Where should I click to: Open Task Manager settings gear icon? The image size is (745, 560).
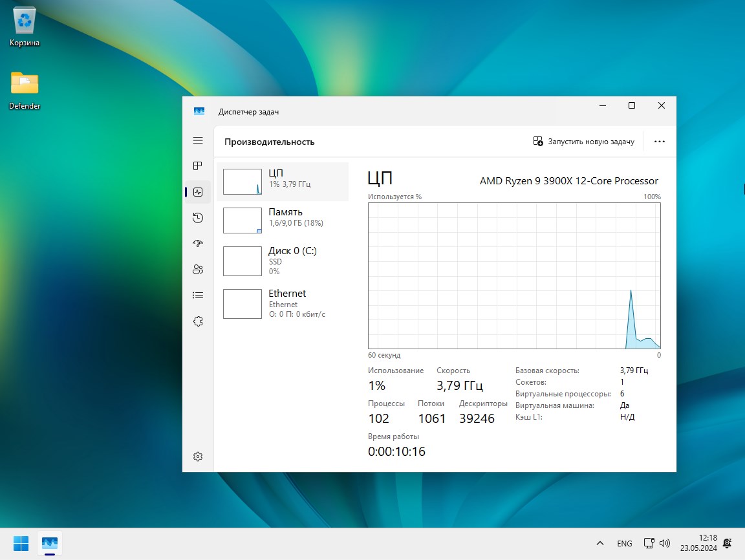[x=198, y=457]
